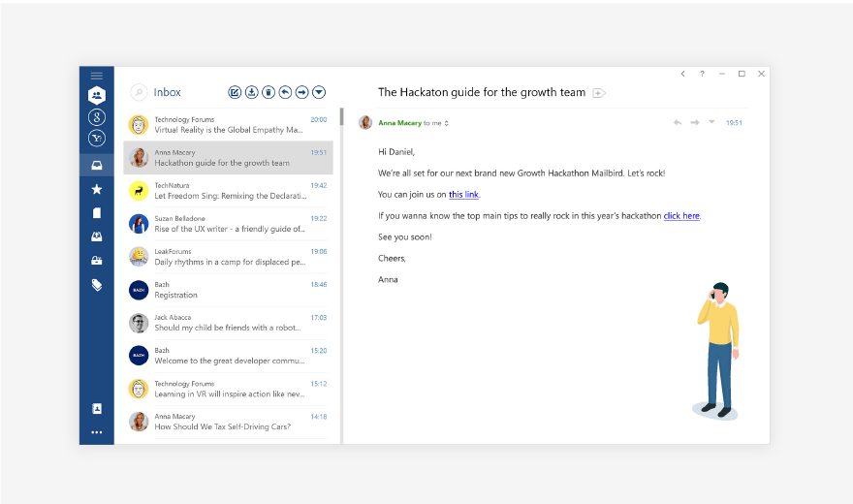Viewport: 853px width, 504px height.
Task: Open the search magnifier next to Inbox
Action: (x=140, y=92)
